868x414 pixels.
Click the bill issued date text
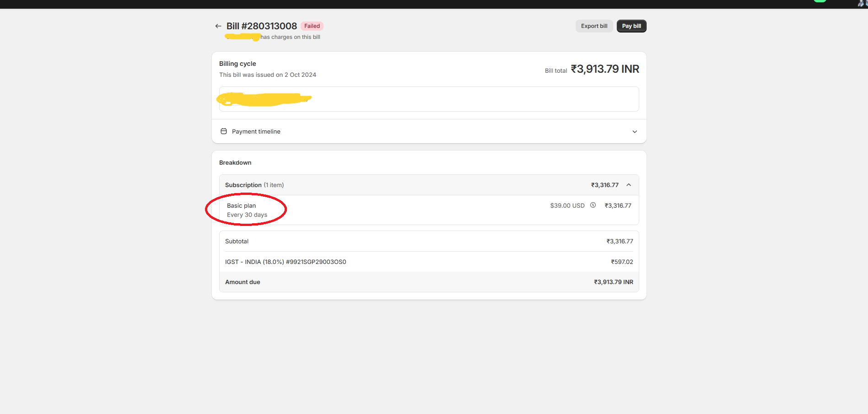(x=267, y=75)
